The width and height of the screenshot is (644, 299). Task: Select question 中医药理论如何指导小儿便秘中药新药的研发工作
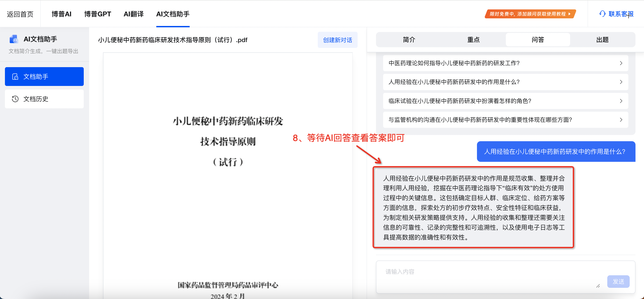pos(505,63)
